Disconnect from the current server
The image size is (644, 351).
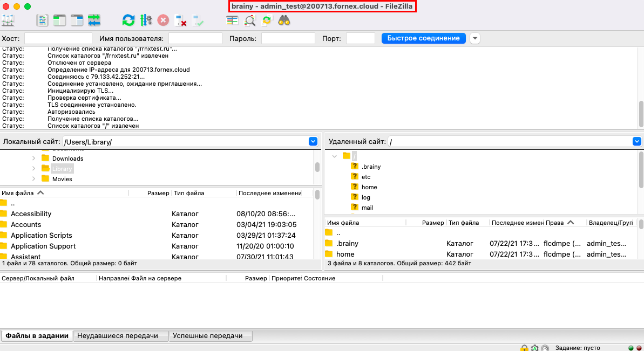(x=180, y=20)
